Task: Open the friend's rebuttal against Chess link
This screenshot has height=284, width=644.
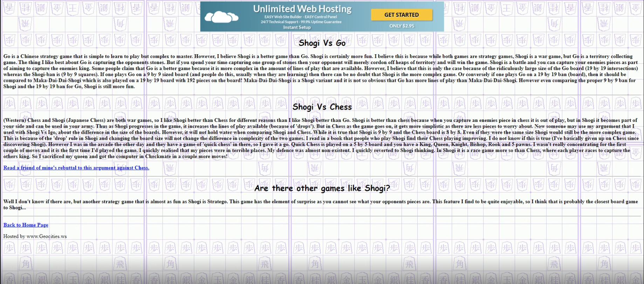Action: [76, 168]
